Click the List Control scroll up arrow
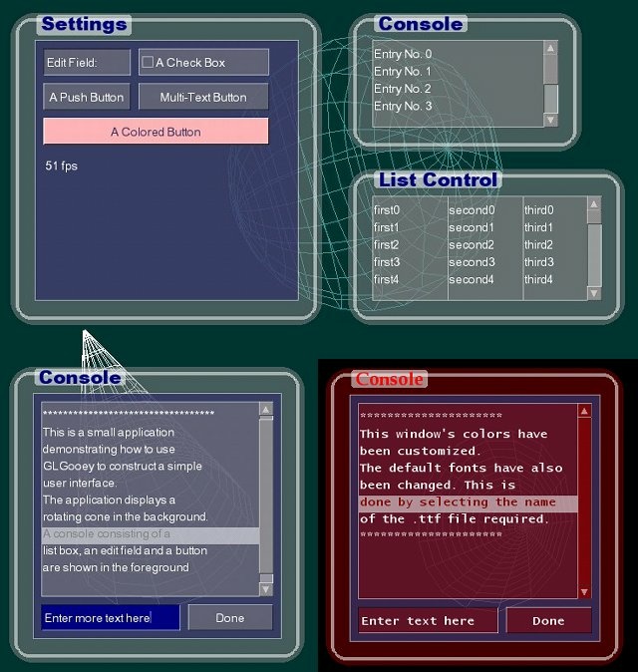The width and height of the screenshot is (638, 672). coord(594,203)
